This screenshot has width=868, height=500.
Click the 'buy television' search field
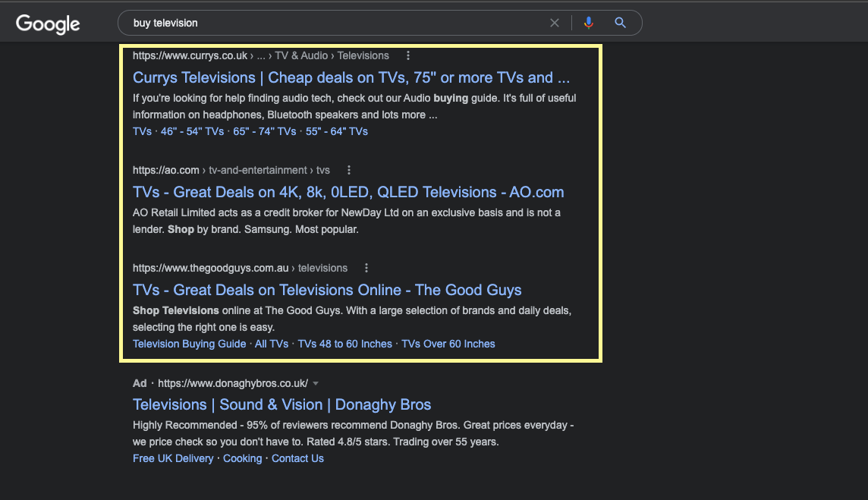tap(334, 23)
